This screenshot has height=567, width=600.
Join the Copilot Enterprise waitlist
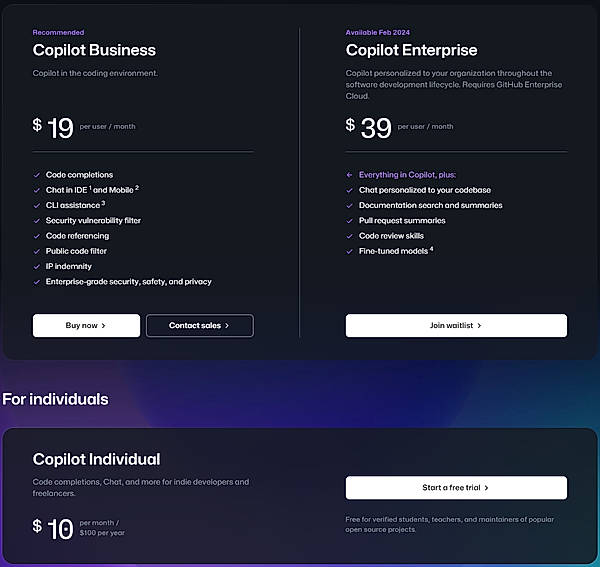pyautogui.click(x=456, y=326)
